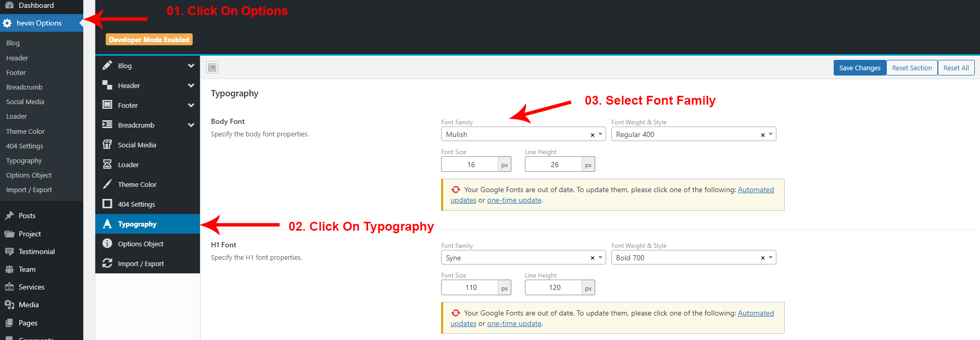Click the Reset Section button
This screenshot has width=980, height=340.
point(911,68)
